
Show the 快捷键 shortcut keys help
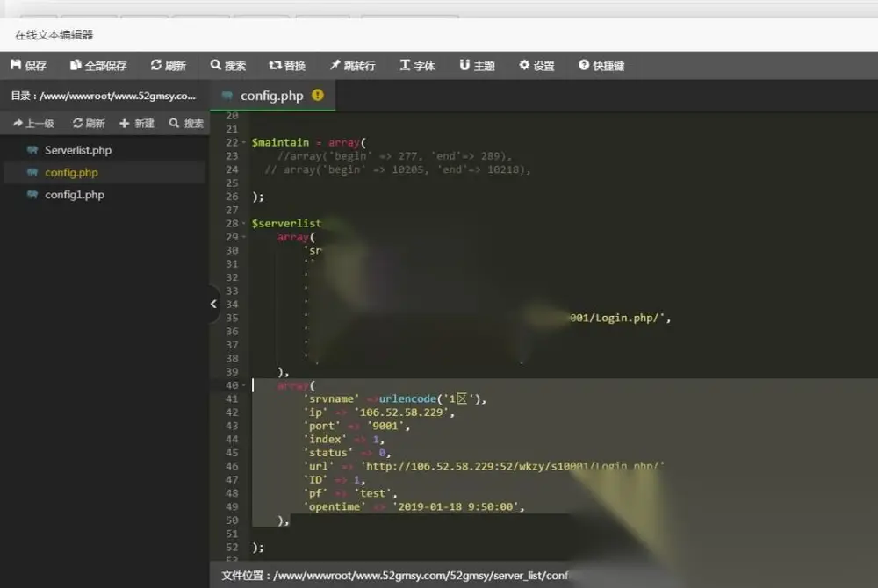coord(601,66)
